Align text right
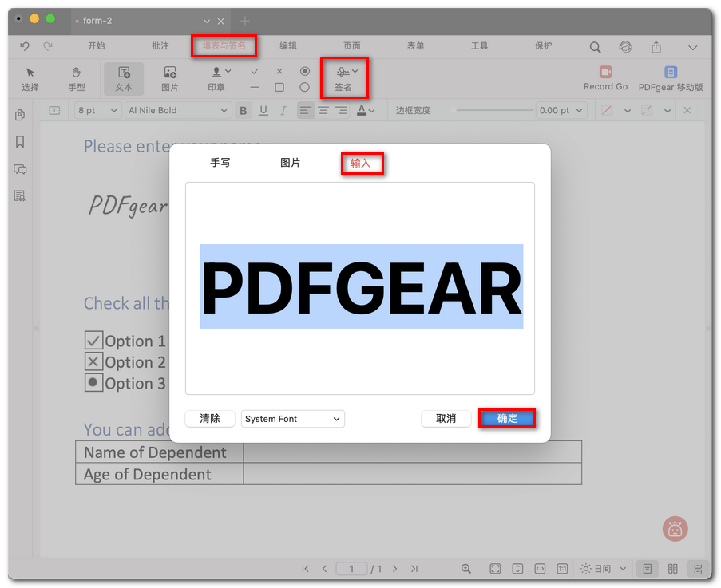 click(x=341, y=110)
